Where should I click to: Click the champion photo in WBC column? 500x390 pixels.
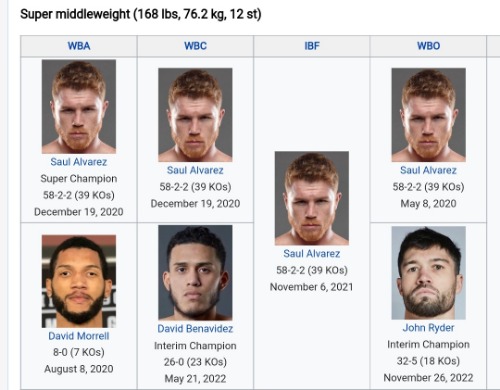(x=195, y=115)
